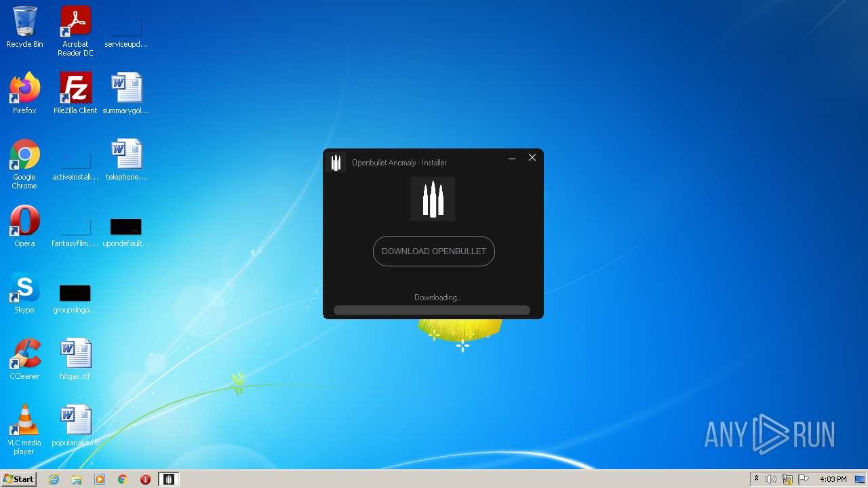Click the Action Center flag icon
This screenshot has width=868, height=488.
(804, 479)
